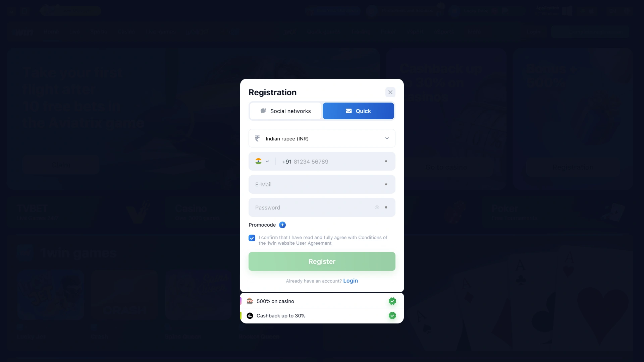Toggle the User Agreement checkbox
This screenshot has height=362, width=644.
click(252, 238)
